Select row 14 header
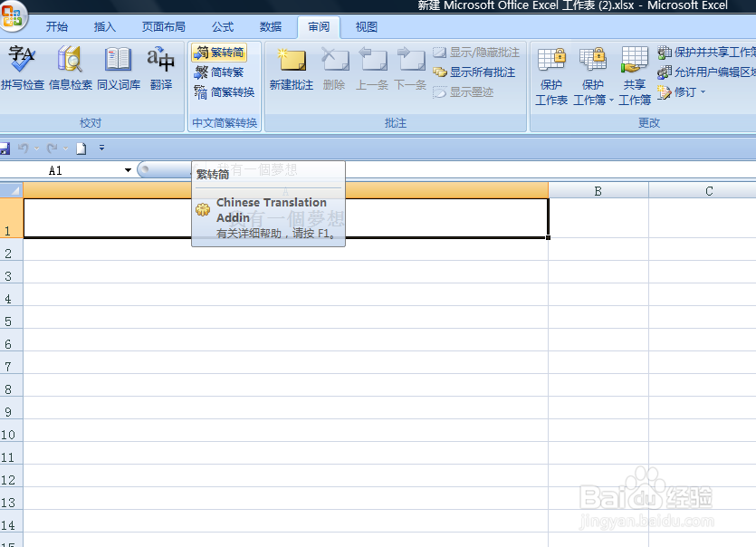756x547 pixels. point(12,521)
